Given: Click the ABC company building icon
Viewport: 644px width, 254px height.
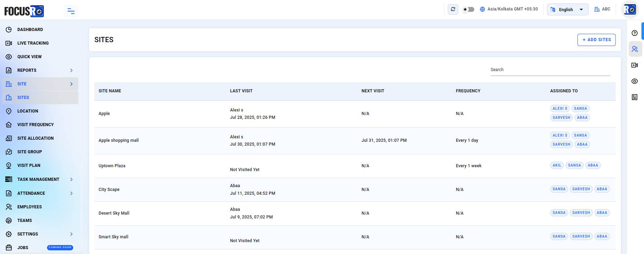Looking at the screenshot, I should (x=597, y=9).
